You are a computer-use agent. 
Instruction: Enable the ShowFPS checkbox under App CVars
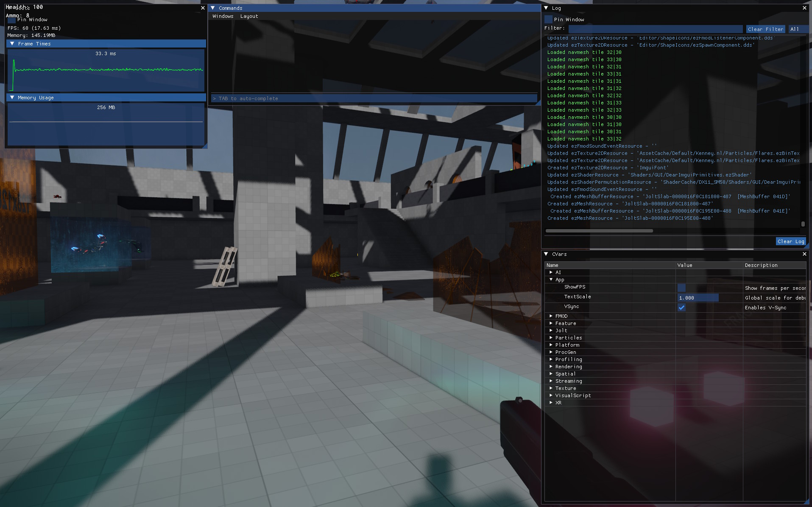click(681, 288)
